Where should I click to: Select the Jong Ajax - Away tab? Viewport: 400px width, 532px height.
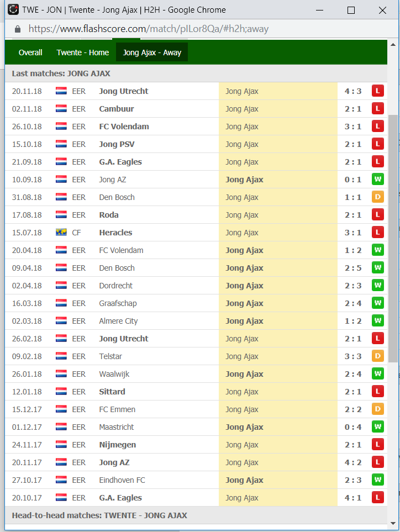(152, 52)
